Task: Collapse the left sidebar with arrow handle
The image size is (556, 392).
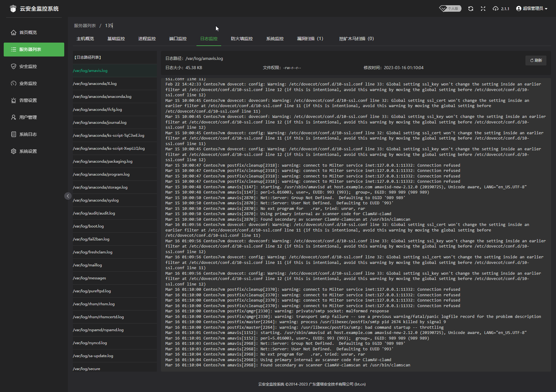Action: click(68, 196)
